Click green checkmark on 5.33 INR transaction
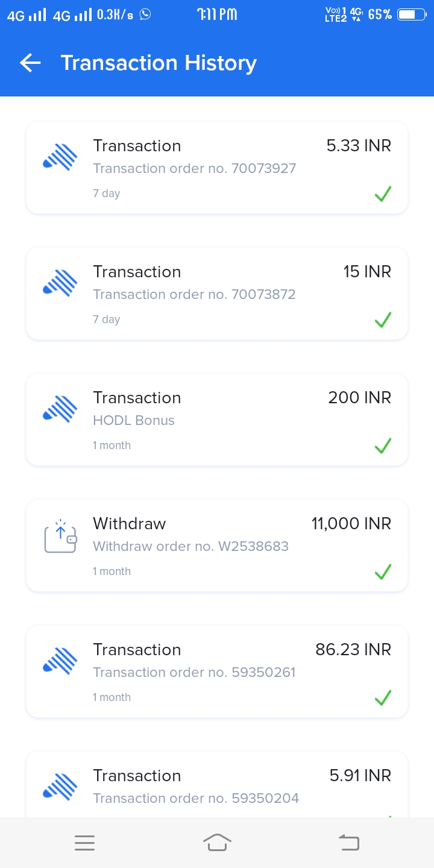 coord(383,193)
